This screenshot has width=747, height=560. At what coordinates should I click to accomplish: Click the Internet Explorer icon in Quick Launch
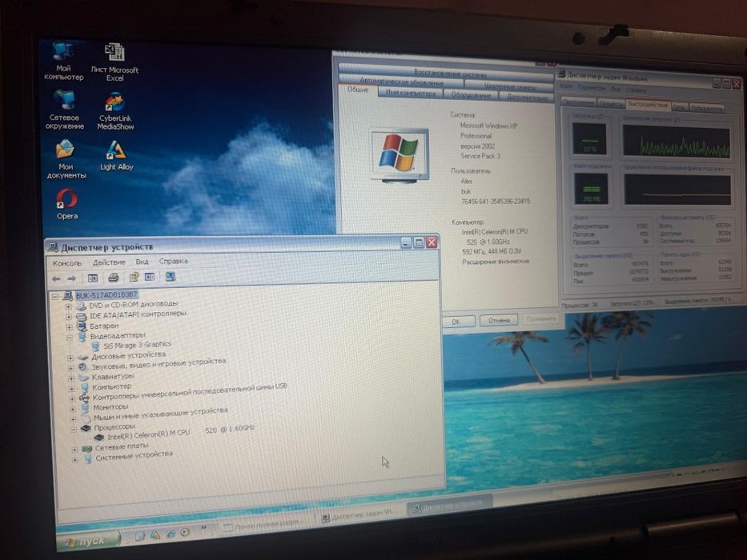click(170, 534)
